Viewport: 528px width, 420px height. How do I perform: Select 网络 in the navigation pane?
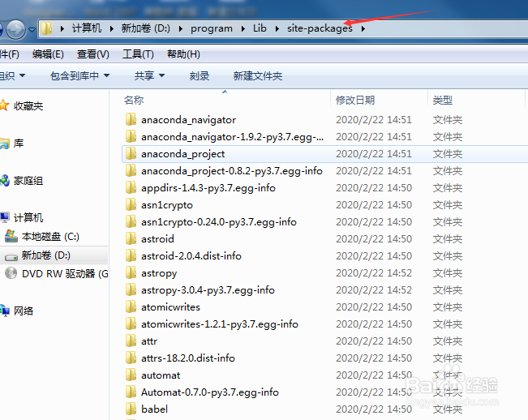[24, 311]
